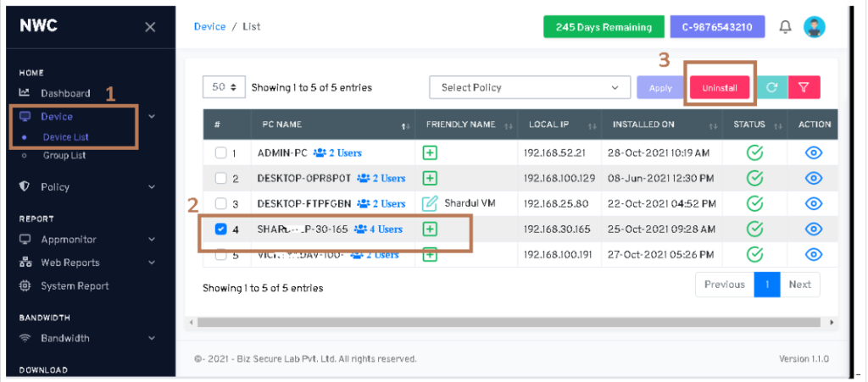Screen dimensions: 868x382
Task: View details of ADMIN-PC via eye icon
Action: coord(814,153)
